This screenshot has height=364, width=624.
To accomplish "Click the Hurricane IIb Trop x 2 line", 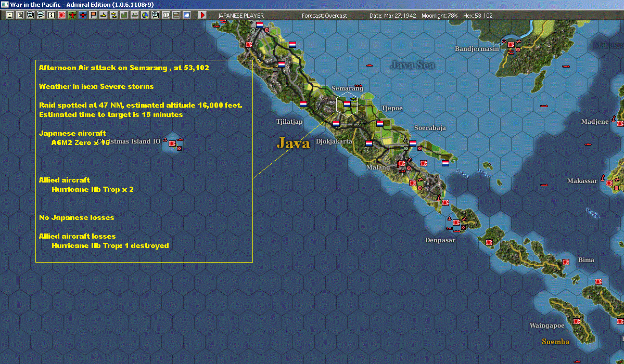I will [93, 189].
